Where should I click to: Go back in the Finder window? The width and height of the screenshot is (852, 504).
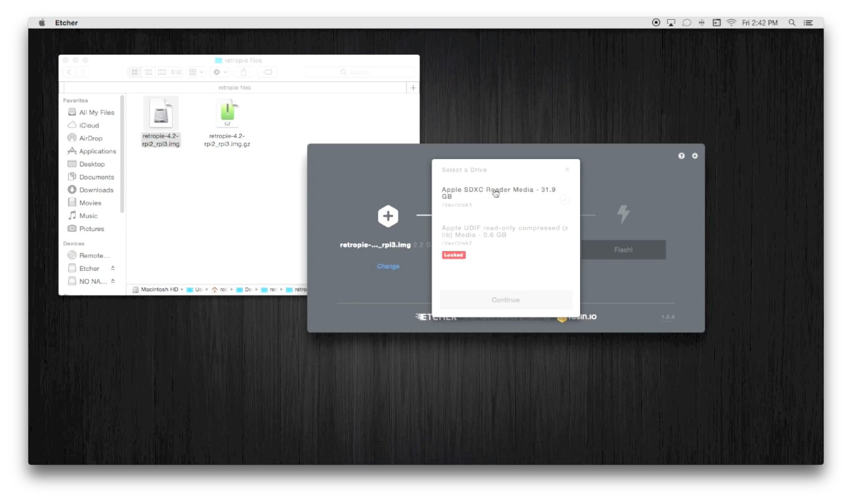[x=69, y=72]
